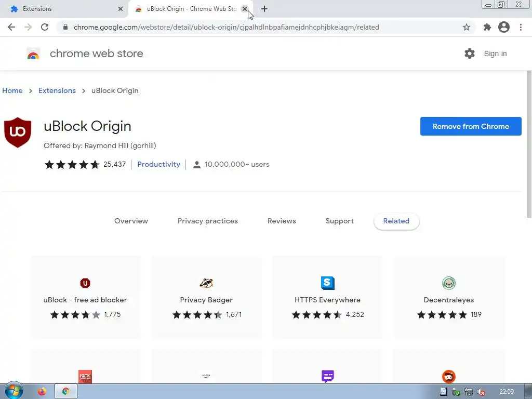Image resolution: width=532 pixels, height=399 pixels.
Task: Switch to the Extensions tab
Action: click(63, 9)
